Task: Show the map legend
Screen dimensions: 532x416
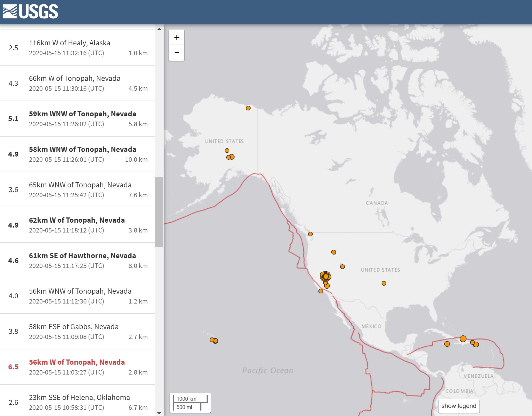Action: coord(458,406)
